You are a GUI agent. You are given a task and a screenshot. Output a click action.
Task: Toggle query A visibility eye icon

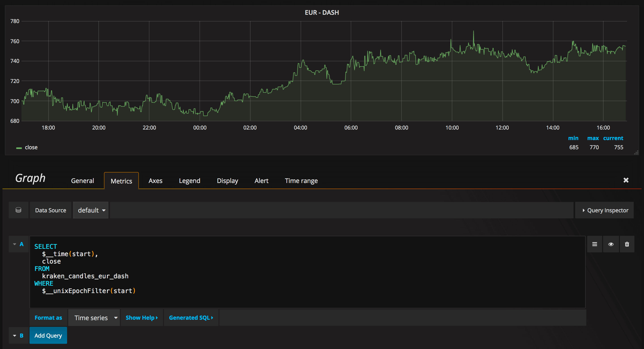[611, 244]
